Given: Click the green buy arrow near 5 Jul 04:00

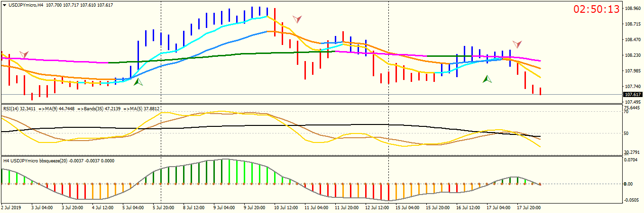Looking at the screenshot, I should tap(138, 82).
